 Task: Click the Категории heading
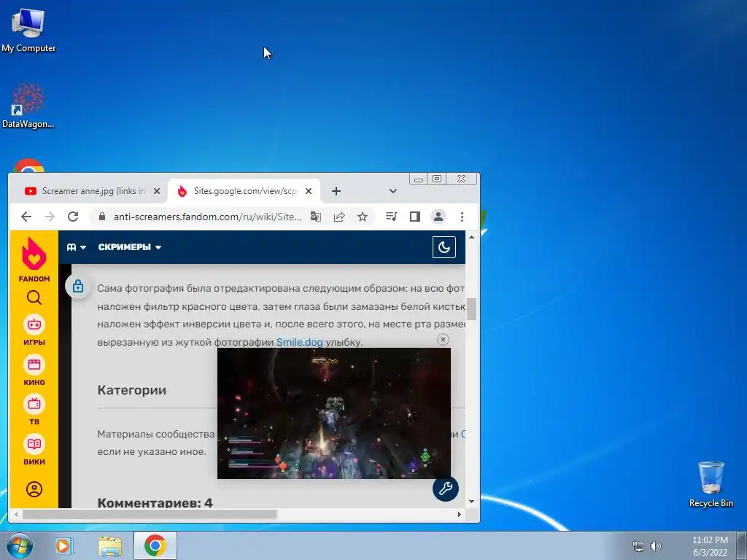pos(132,390)
